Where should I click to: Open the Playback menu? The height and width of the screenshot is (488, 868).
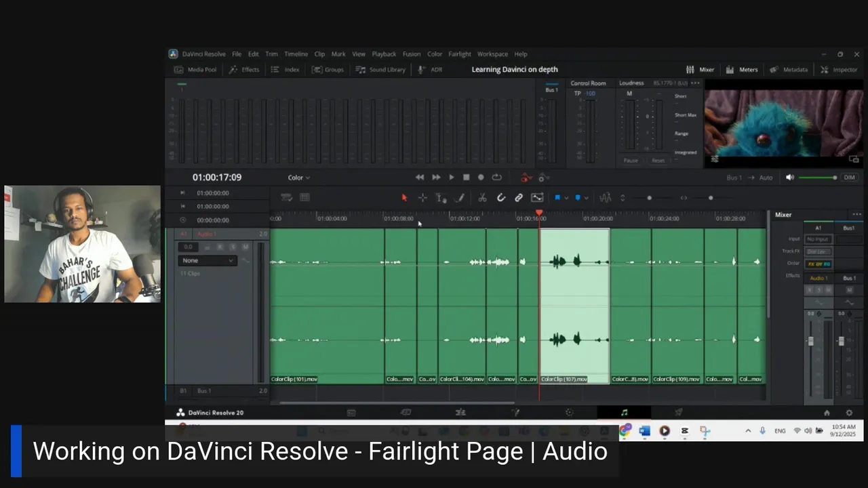[x=384, y=54]
